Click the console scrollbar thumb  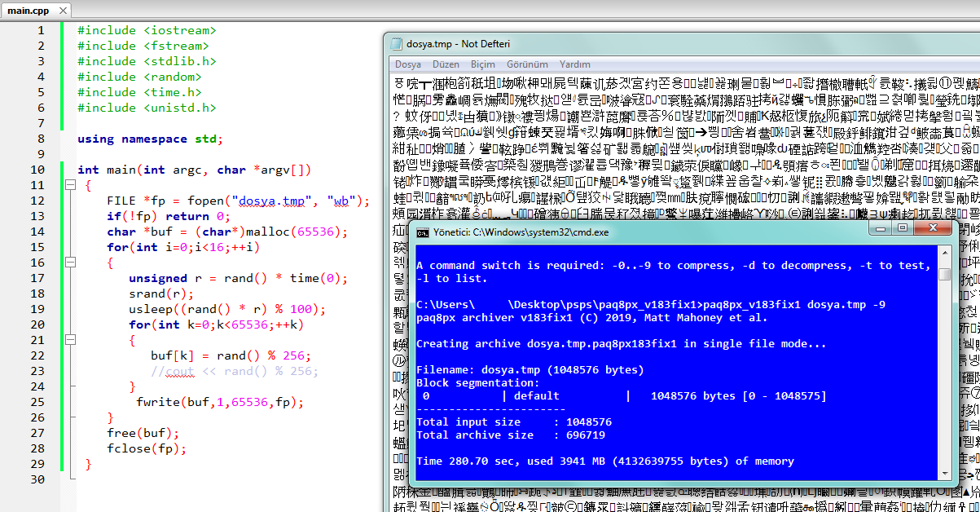[x=944, y=274]
